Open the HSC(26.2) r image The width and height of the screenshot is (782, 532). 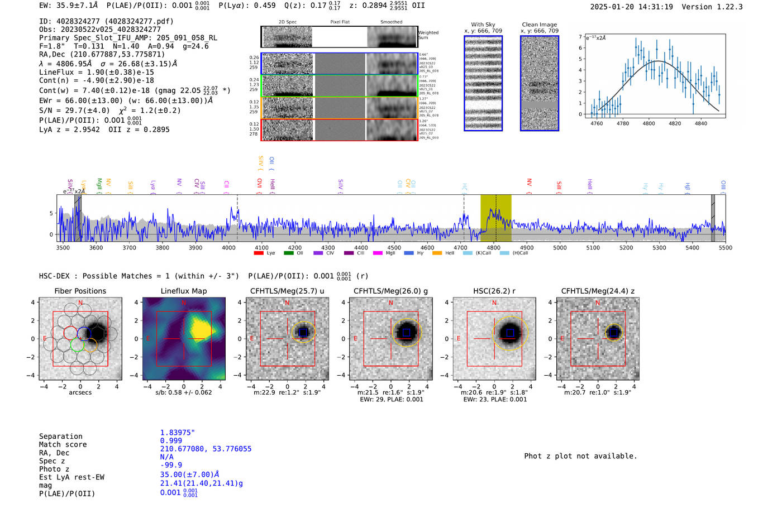click(x=494, y=338)
